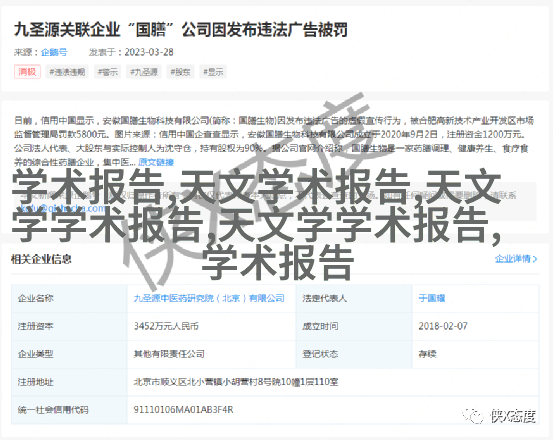Screen dimensions: 553x440
Task: Select the #九圣源 tag
Action: point(144,72)
